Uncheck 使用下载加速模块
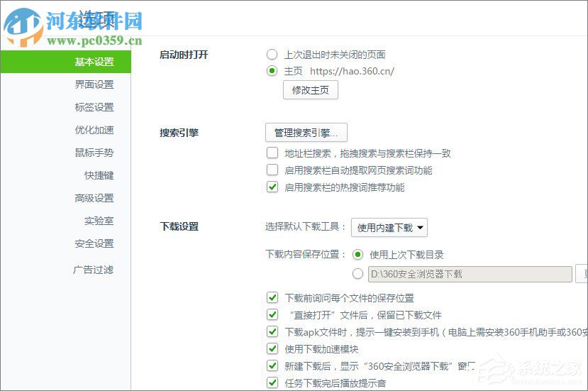 click(x=272, y=348)
